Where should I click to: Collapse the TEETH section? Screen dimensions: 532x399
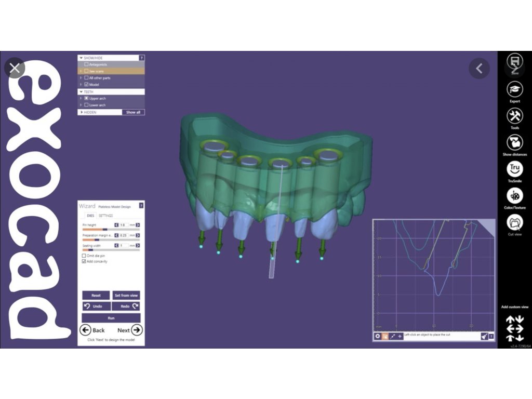click(x=81, y=91)
